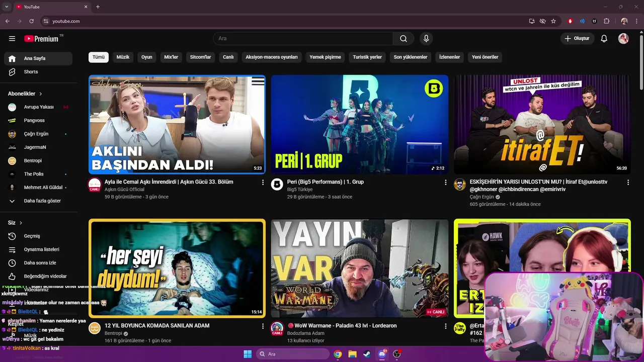Open Big5 Türkiye channel avatar

[277, 185]
